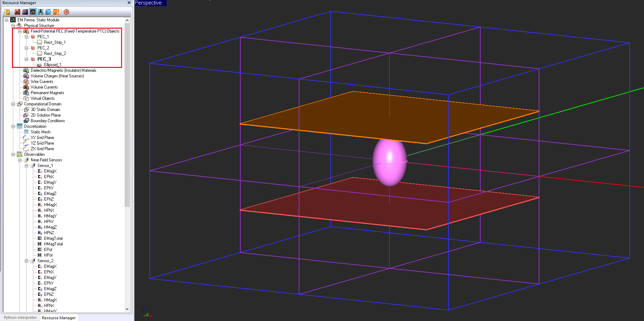
Task: Click the gold first icon in Resource Manager toolbar
Action: 7,12
